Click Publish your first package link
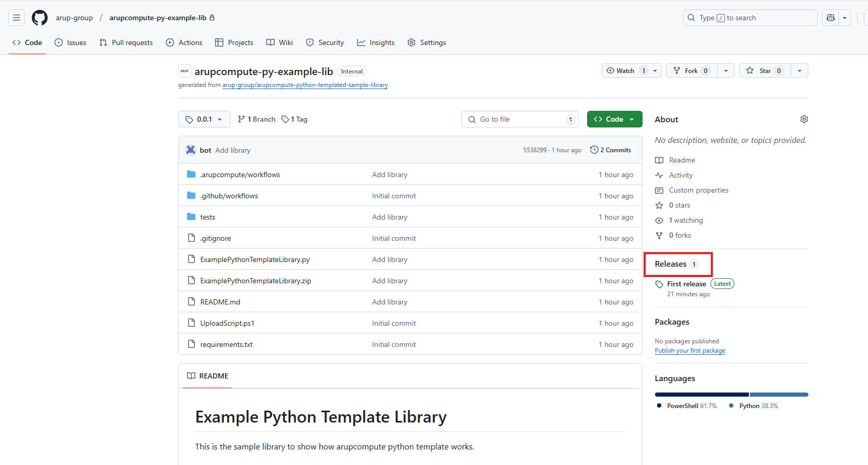The width and height of the screenshot is (868, 465). coord(690,351)
